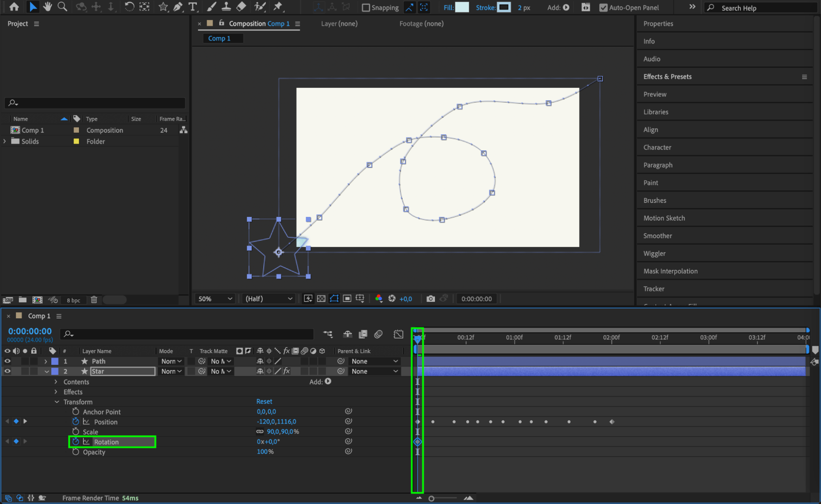Select the Type tool
The width and height of the screenshot is (821, 504).
pyautogui.click(x=192, y=7)
